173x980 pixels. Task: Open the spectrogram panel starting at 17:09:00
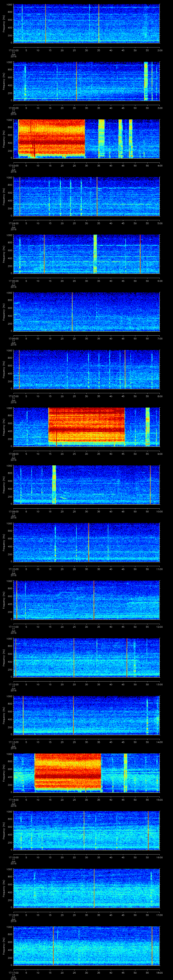click(86, 485)
